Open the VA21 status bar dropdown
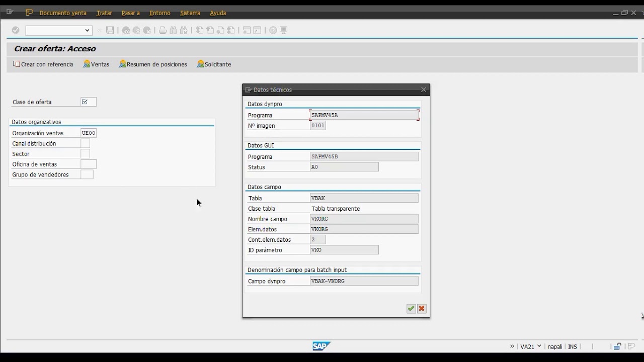The image size is (644, 362). tap(539, 346)
